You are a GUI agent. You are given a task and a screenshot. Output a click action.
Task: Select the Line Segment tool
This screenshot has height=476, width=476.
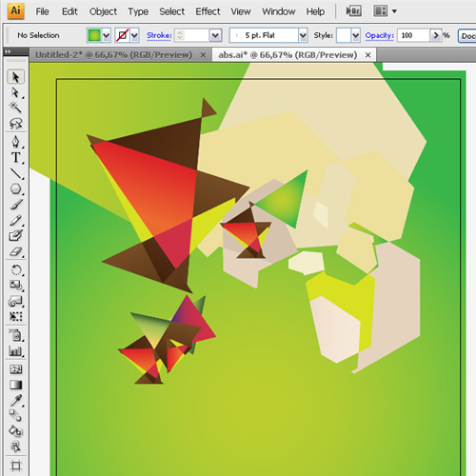click(x=15, y=173)
